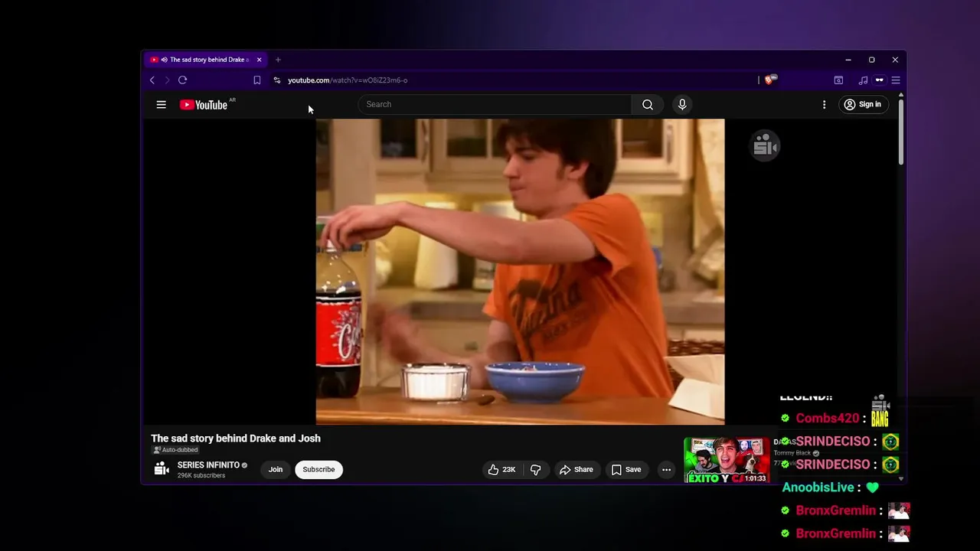Viewport: 980px width, 551px height.
Task: Click the Combs420 chat username
Action: [x=828, y=419]
